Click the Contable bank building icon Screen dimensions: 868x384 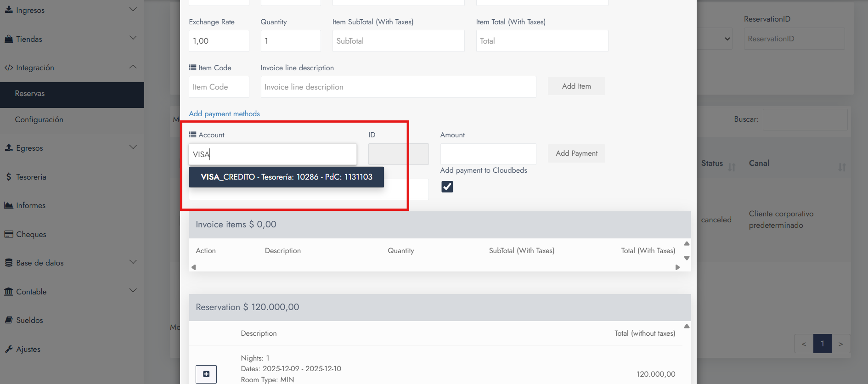click(x=9, y=292)
